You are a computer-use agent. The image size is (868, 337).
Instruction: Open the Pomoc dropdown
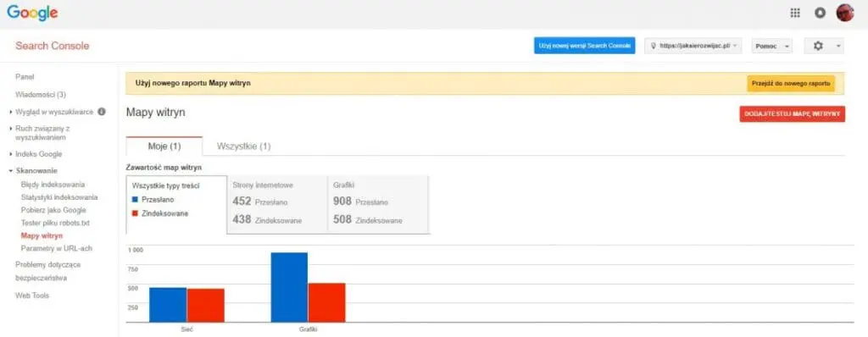[771, 46]
